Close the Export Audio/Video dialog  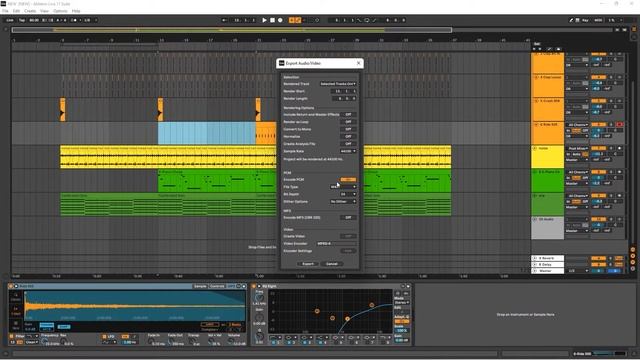pyautogui.click(x=358, y=63)
